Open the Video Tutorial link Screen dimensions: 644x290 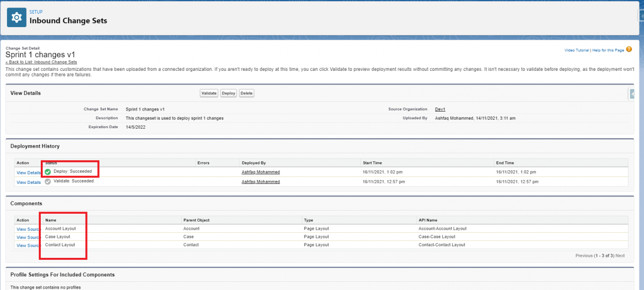click(x=577, y=50)
